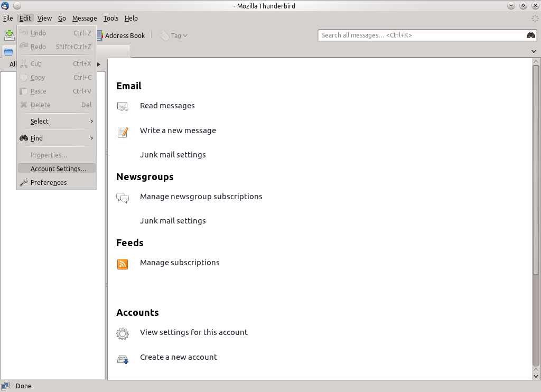Screen dimensions: 541x392
Task: Click the envelope icon beside Read messages
Action: pos(123,106)
